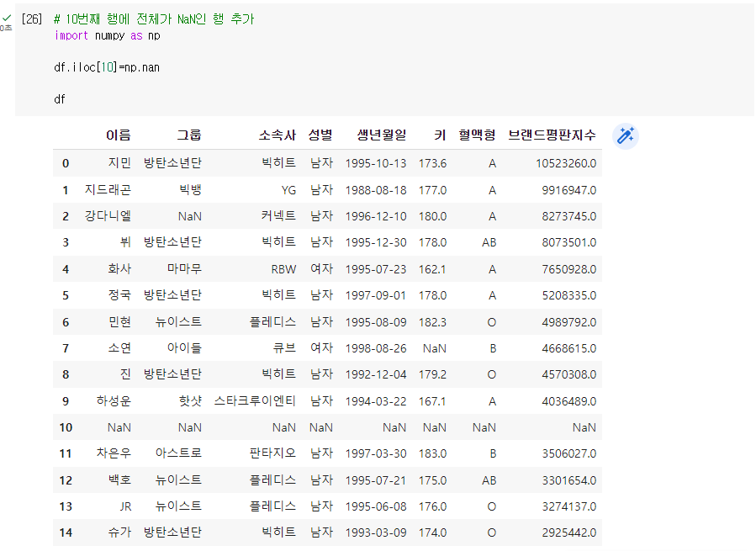This screenshot has height=551, width=756.
Task: Click the birth date 1997-09-01
Action: [x=376, y=295]
